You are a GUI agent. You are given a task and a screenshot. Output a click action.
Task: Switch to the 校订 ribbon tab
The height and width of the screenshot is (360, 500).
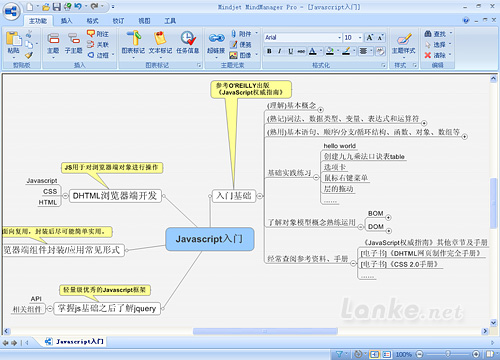click(118, 21)
